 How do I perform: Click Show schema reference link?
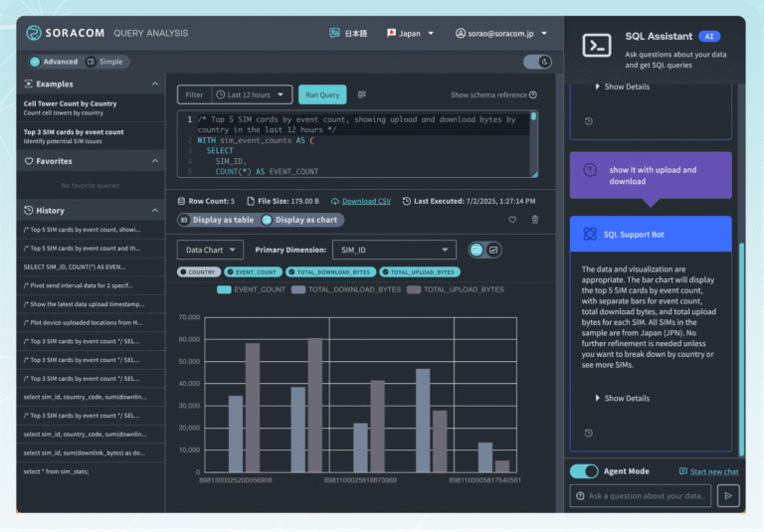tap(488, 94)
